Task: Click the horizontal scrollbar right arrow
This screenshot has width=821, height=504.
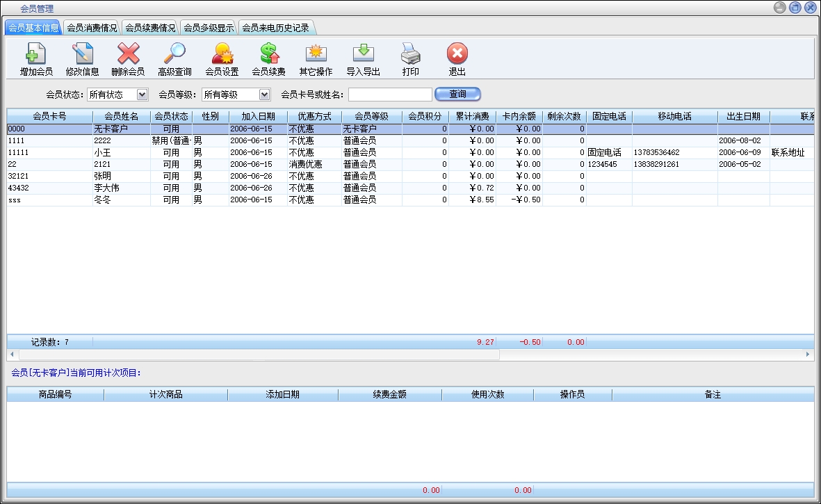Action: tap(808, 355)
